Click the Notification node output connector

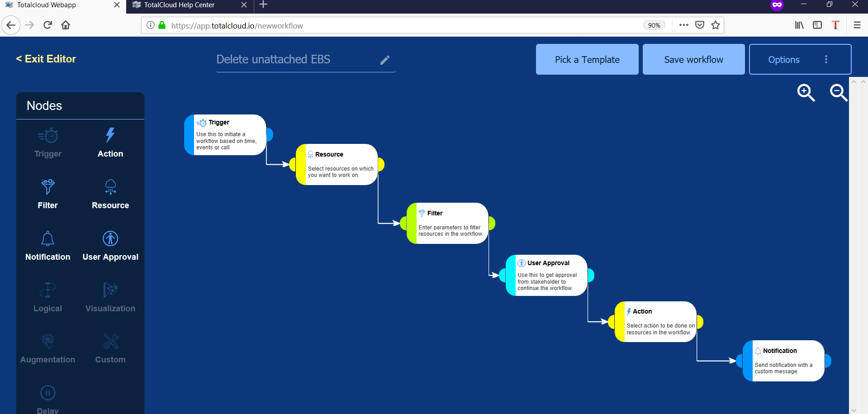pos(828,361)
